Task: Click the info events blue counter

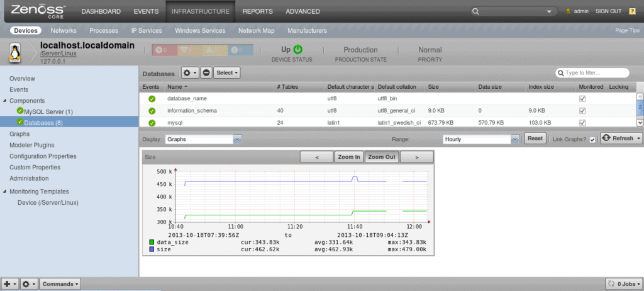Action: coord(240,50)
